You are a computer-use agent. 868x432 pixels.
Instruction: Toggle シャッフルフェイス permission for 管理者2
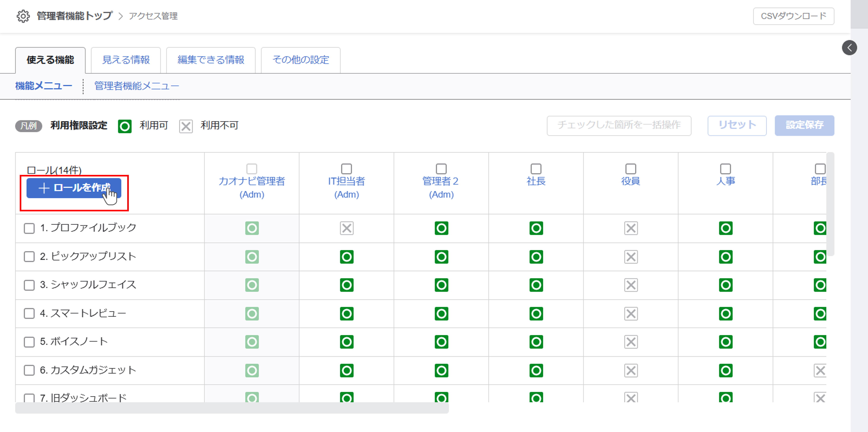coord(441,285)
